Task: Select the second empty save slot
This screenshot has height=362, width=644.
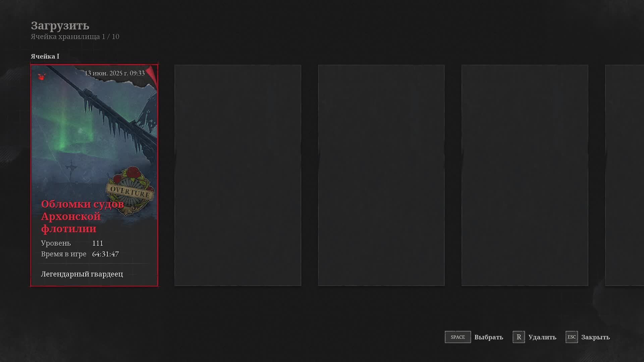Action: [238, 175]
